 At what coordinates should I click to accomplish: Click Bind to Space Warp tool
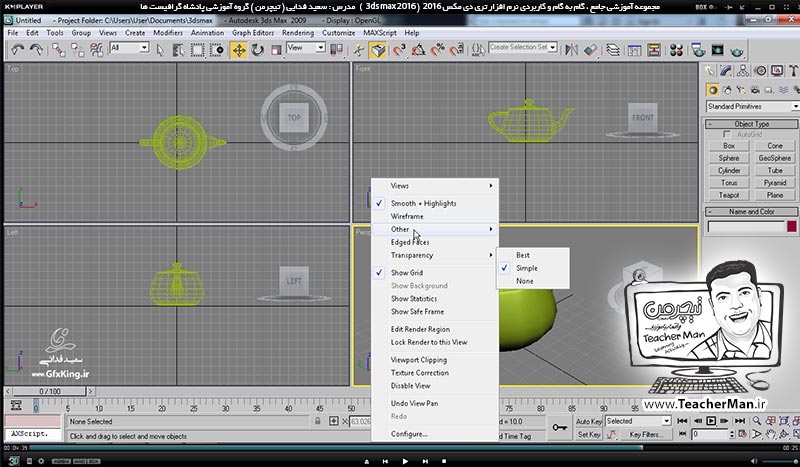click(x=96, y=50)
